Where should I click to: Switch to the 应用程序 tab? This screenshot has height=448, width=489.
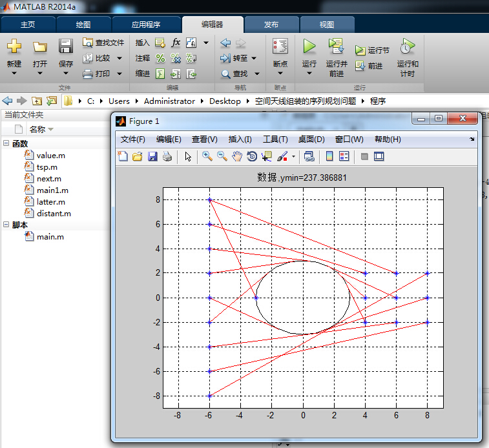coord(146,25)
